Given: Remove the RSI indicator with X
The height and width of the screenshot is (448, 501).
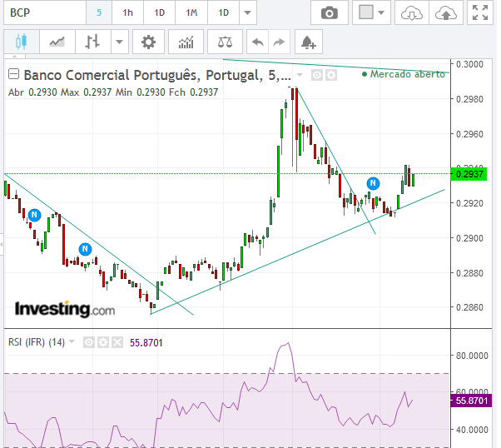Looking at the screenshot, I should click(x=117, y=343).
